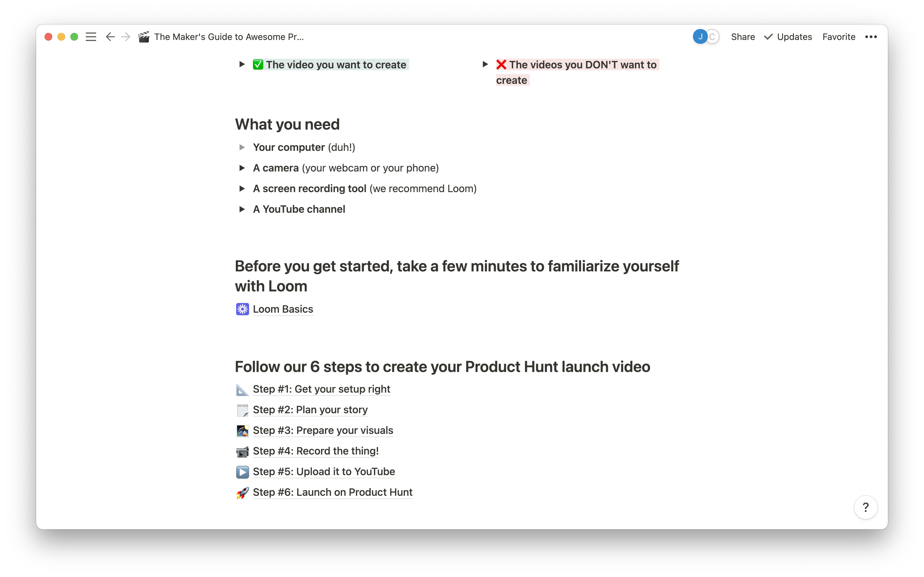
Task: Click the play button icon beside Step #5
Action: click(x=242, y=472)
